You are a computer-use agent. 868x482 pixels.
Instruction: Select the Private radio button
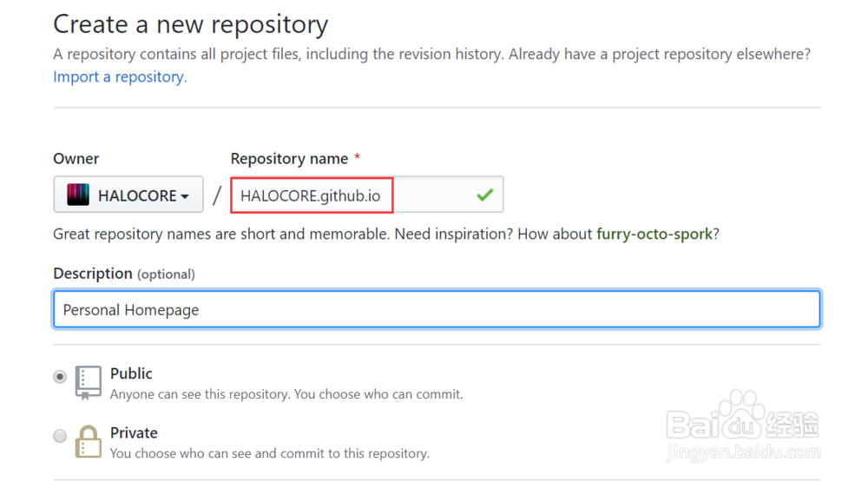point(60,436)
